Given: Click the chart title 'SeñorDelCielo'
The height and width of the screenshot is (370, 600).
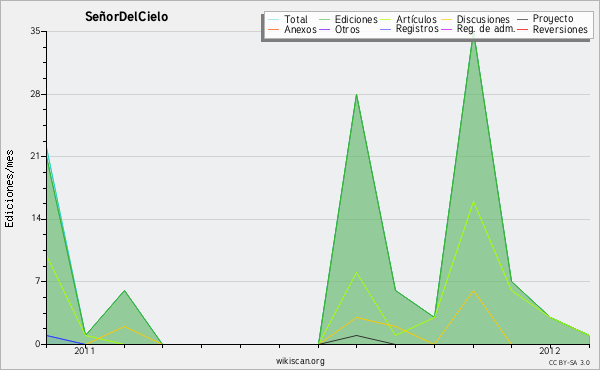Looking at the screenshot, I should click(126, 17).
